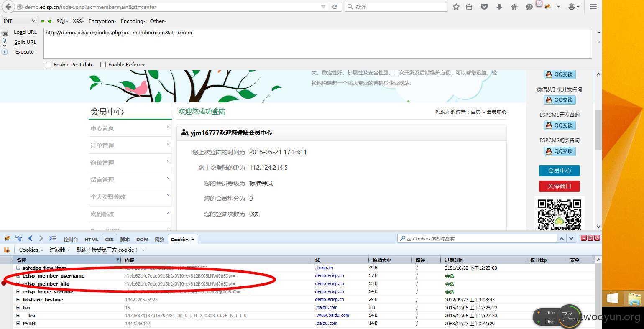
Task: Bookmark this page with the star icon
Action: click(x=456, y=7)
